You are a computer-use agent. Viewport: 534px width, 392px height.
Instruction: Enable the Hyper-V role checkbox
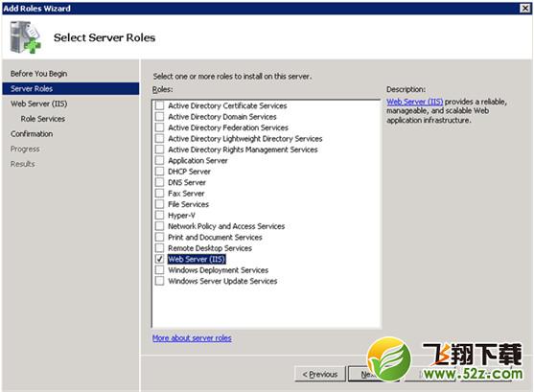pyautogui.click(x=159, y=215)
